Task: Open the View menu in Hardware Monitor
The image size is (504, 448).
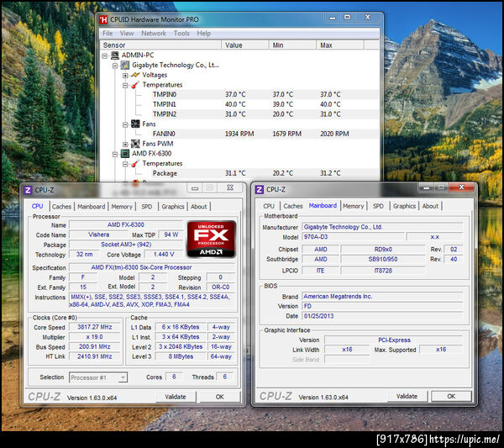Action: tap(127, 34)
